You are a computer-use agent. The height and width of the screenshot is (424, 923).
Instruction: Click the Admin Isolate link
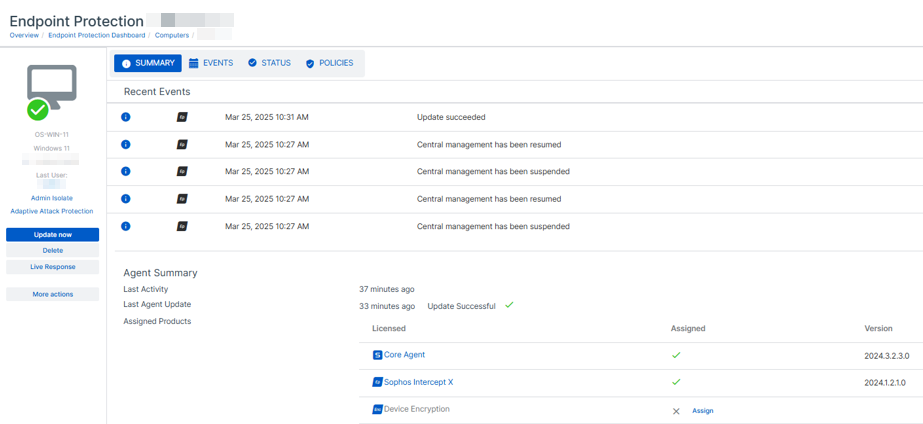(x=52, y=198)
